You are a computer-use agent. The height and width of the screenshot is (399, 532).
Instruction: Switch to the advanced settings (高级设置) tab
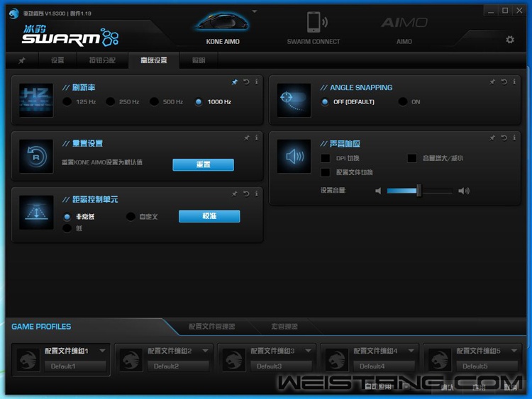pos(154,60)
